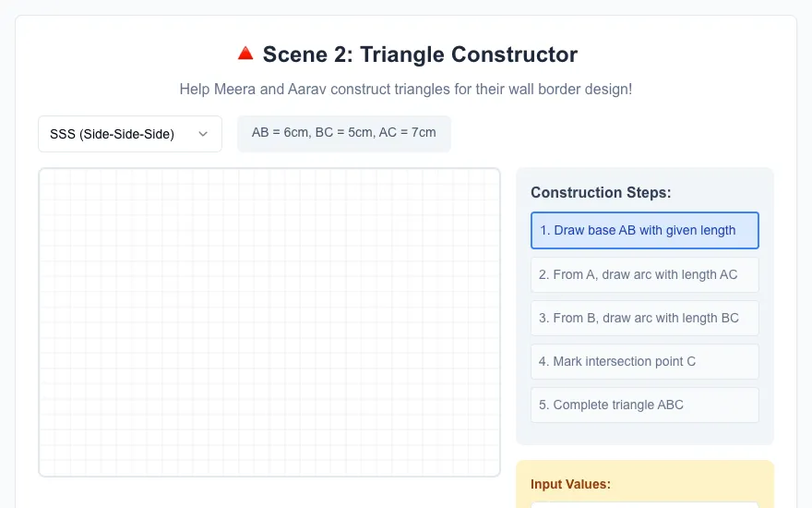Click the Scene 2: Triangle Constructor title
This screenshot has height=508, width=812.
420,54
